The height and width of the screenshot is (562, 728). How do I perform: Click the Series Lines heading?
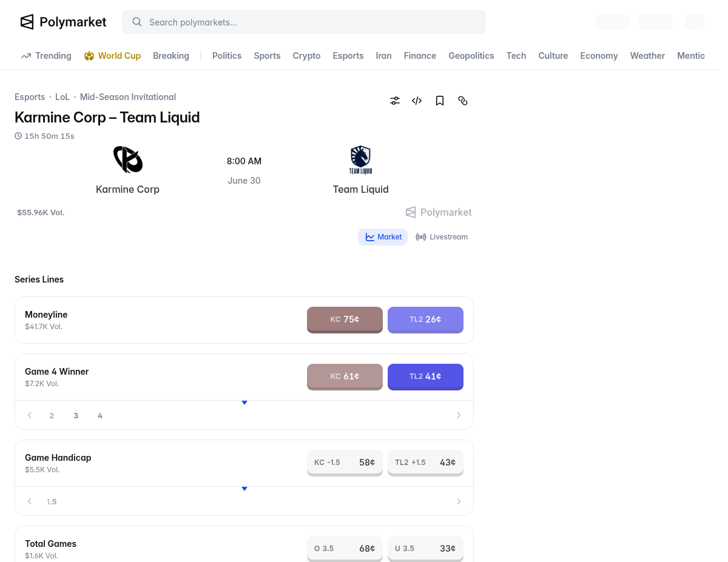coord(39,279)
